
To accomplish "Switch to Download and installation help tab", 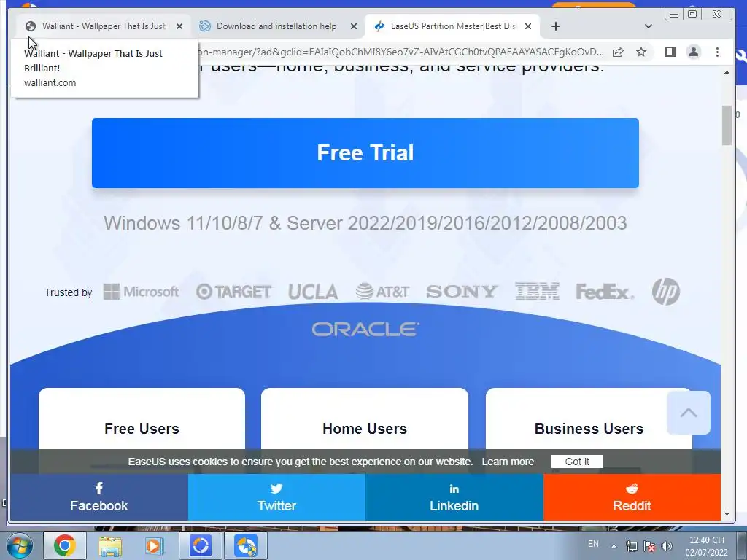I will pos(276,26).
